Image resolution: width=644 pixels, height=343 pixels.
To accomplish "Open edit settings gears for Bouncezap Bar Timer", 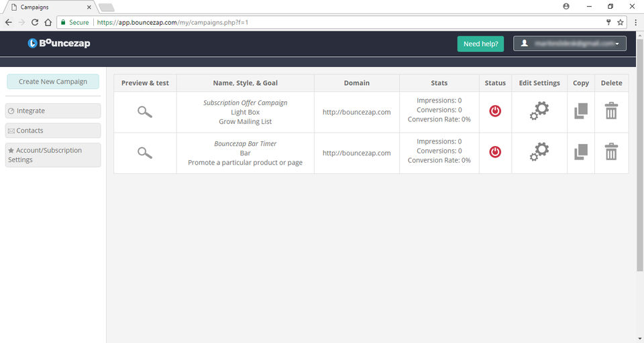I will (x=539, y=152).
